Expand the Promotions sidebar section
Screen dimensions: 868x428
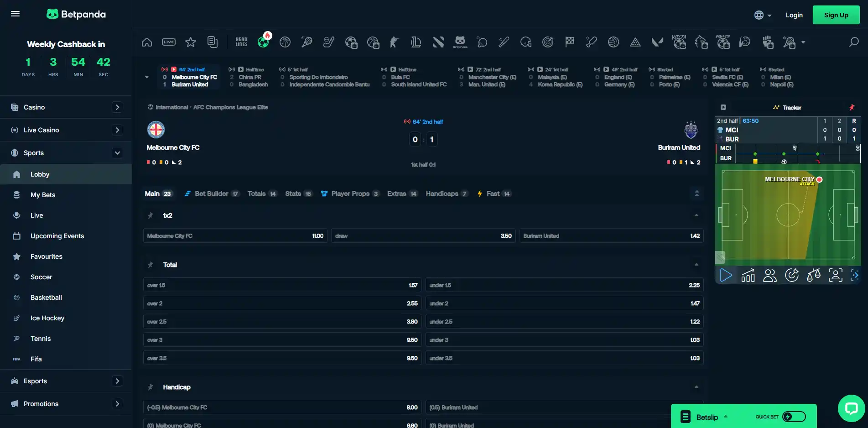117,404
